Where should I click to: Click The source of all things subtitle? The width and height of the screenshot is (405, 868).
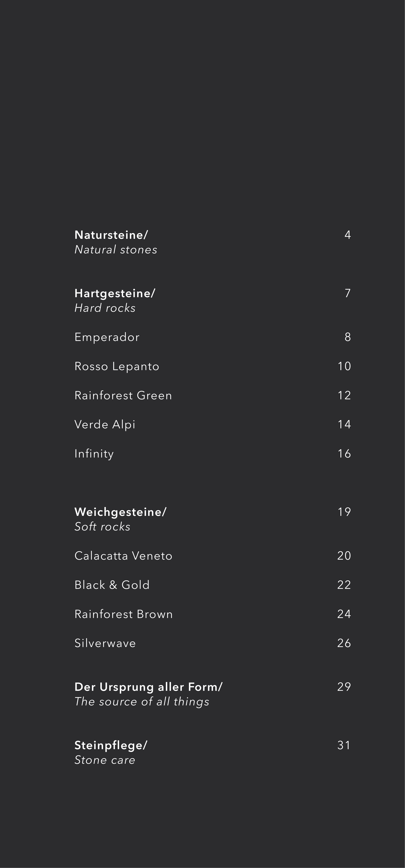(142, 702)
